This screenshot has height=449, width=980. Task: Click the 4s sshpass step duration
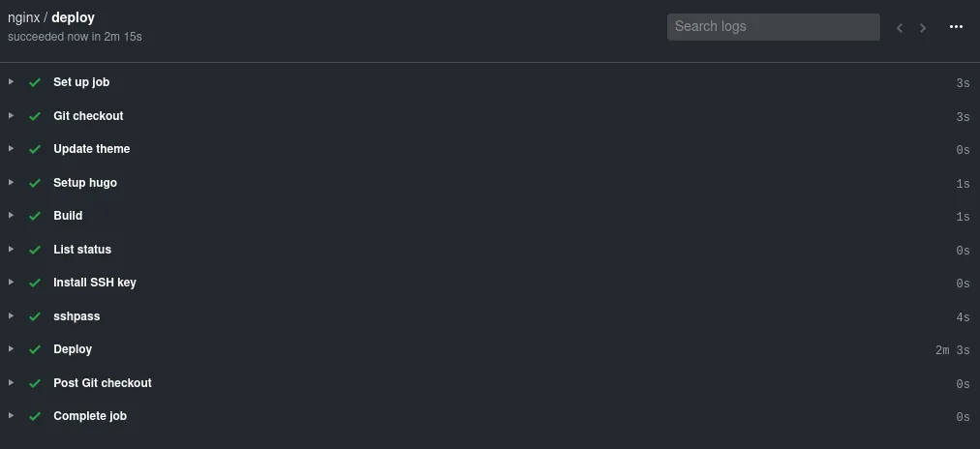pos(963,317)
